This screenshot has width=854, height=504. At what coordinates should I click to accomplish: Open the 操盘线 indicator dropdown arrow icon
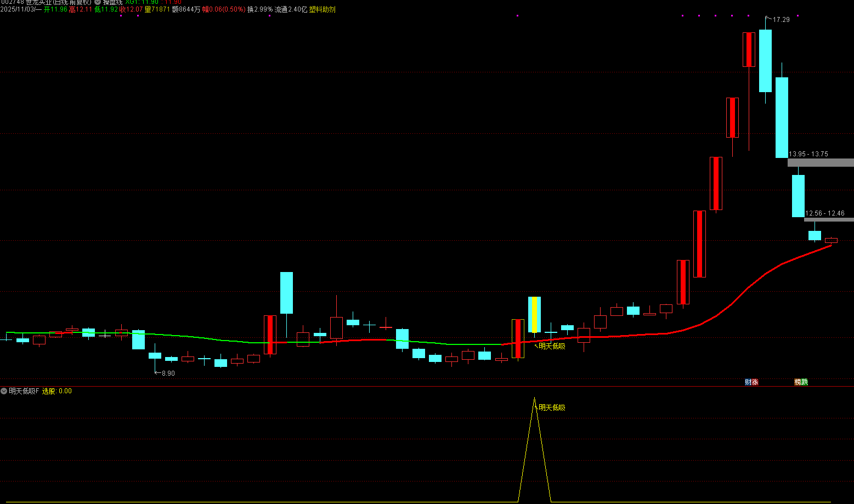point(98,2)
